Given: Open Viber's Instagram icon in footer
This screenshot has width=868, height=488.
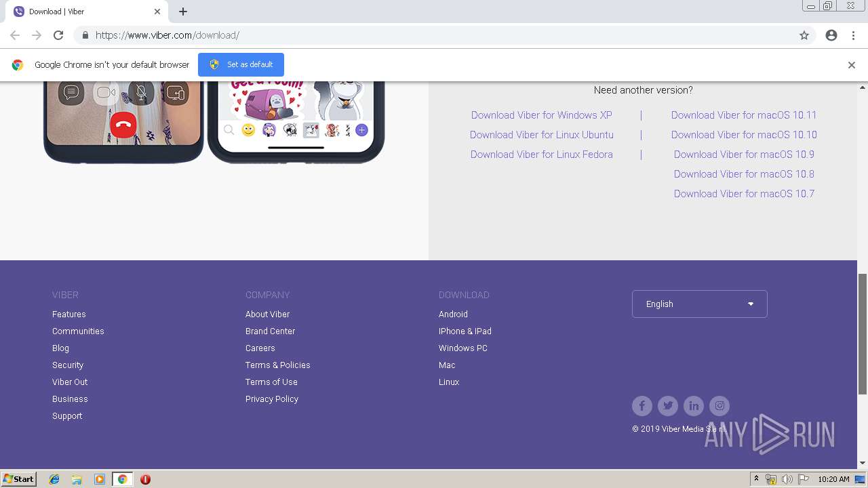Looking at the screenshot, I should coord(719,406).
